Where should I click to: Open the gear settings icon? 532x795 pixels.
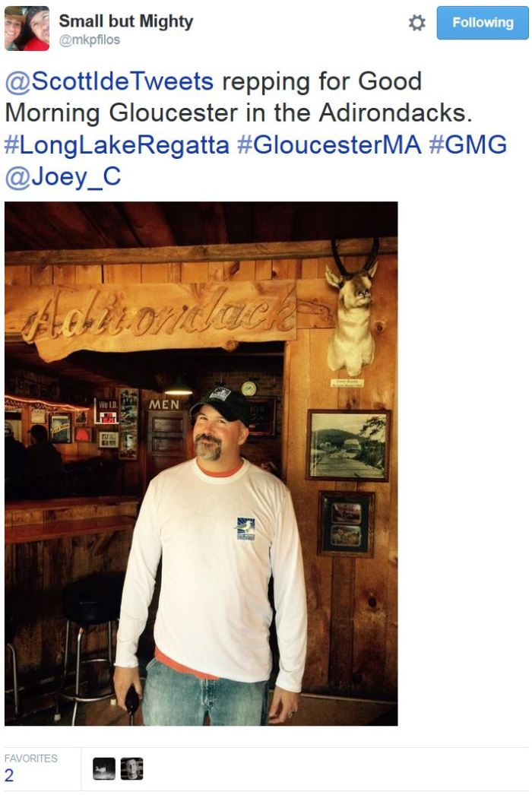click(417, 23)
